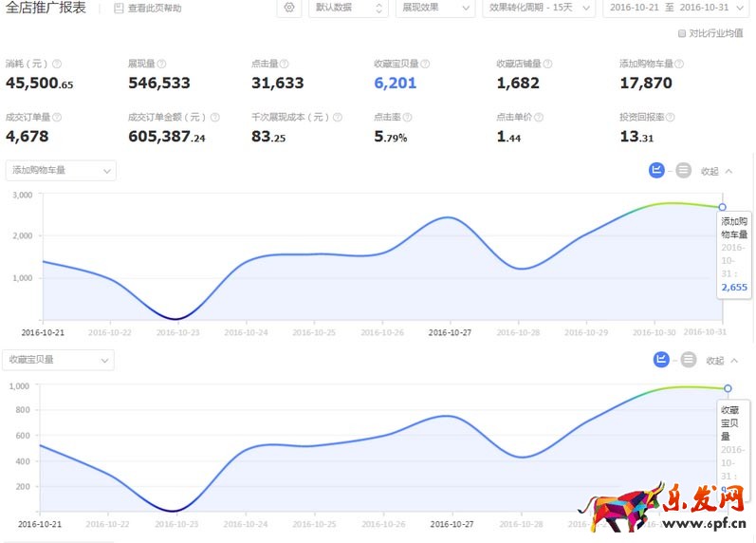
Task: Open the settings gear button in top toolbar
Action: [289, 8]
